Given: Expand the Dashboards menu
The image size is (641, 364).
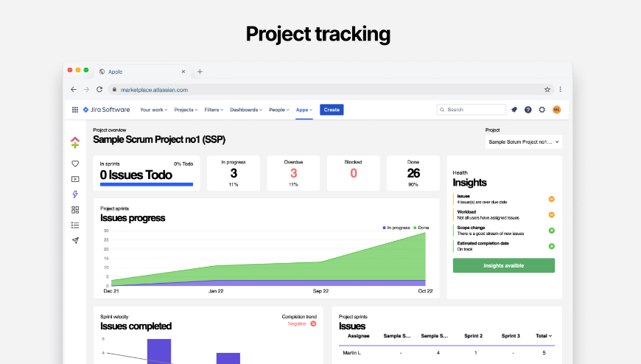Looking at the screenshot, I should point(246,110).
